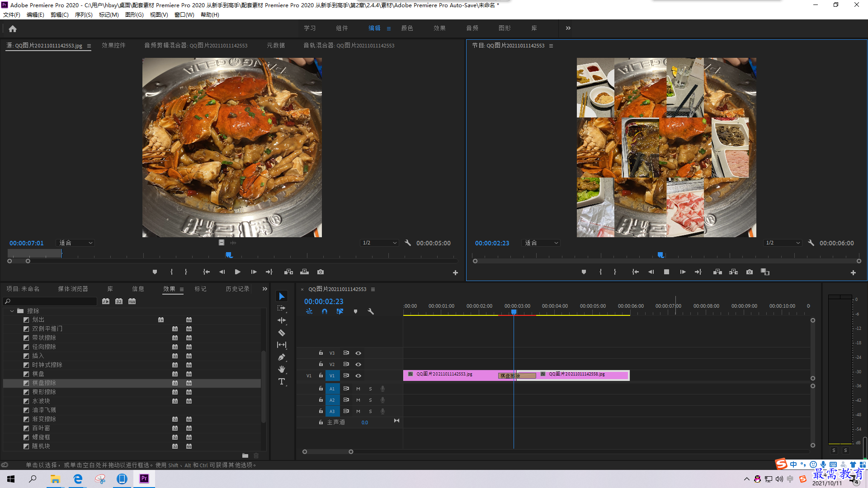The height and width of the screenshot is (488, 868).
Task: Open 序列(S) menu
Action: 84,15
